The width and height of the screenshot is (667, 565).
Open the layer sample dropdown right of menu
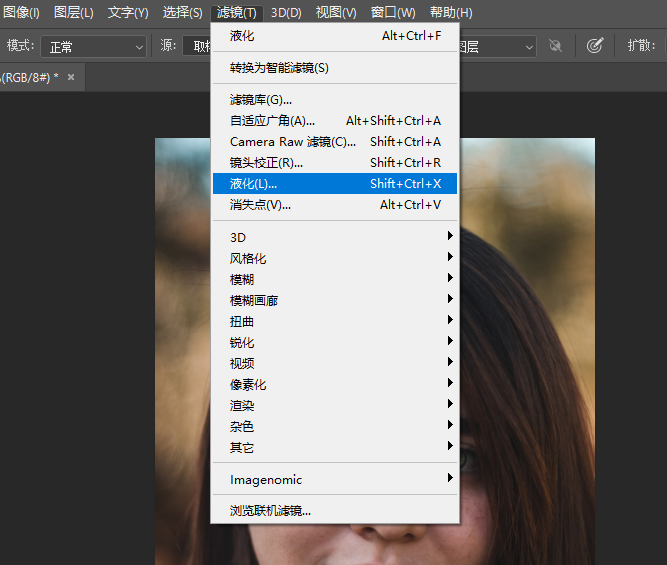click(498, 46)
